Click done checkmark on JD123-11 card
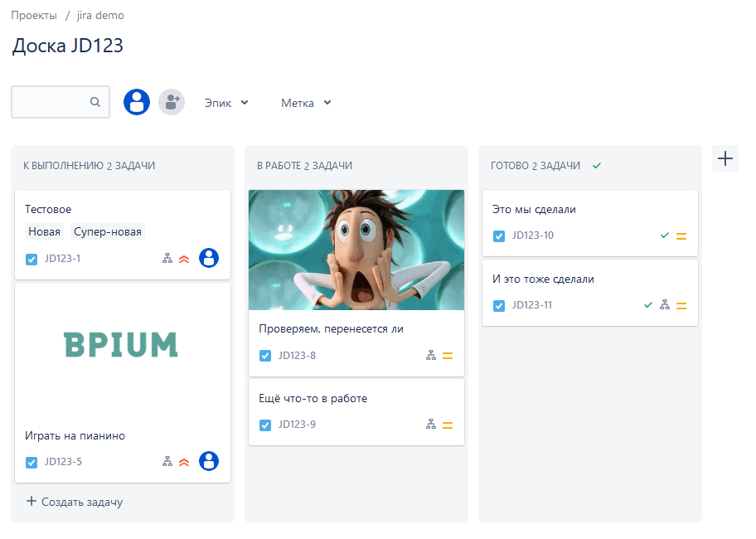 [x=648, y=304]
